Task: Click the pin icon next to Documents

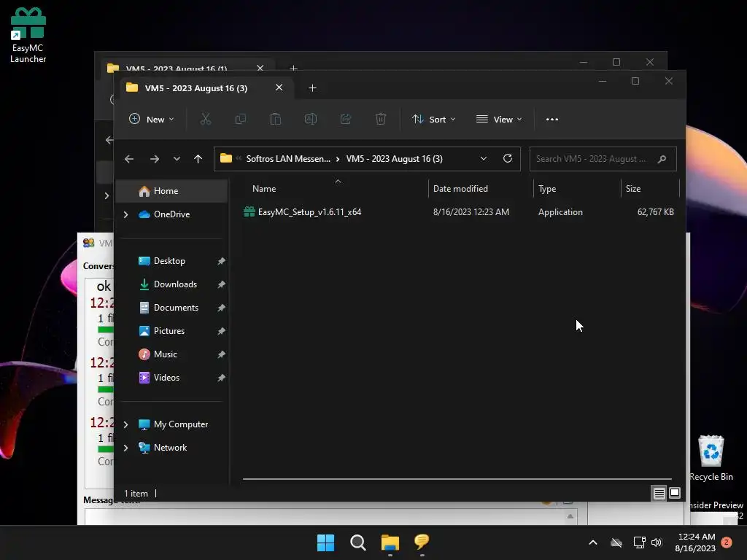Action: [221, 308]
